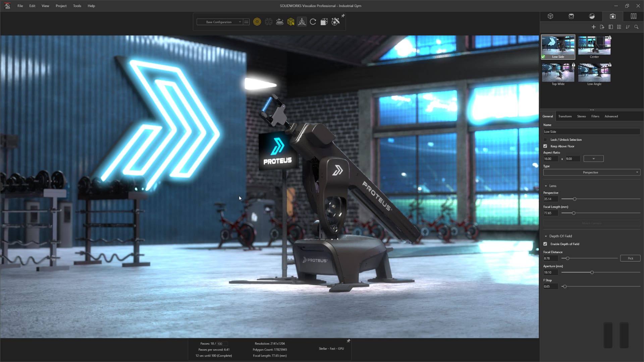644x362 pixels.
Task: Open the File menu
Action: pos(20,6)
